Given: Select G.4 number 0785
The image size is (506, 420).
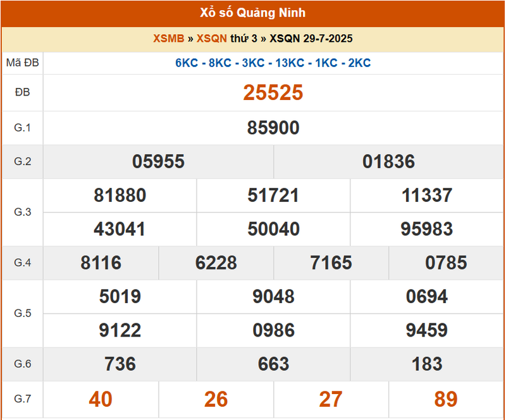Looking at the screenshot, I should click(x=446, y=262).
